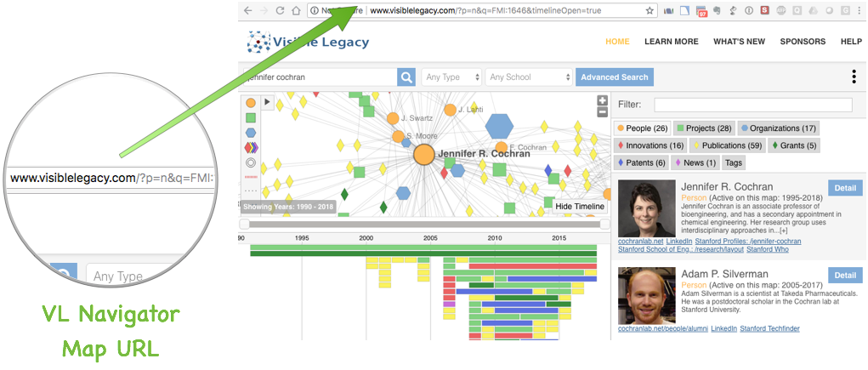Click the Advanced Search button
The height and width of the screenshot is (370, 868).
(x=615, y=77)
